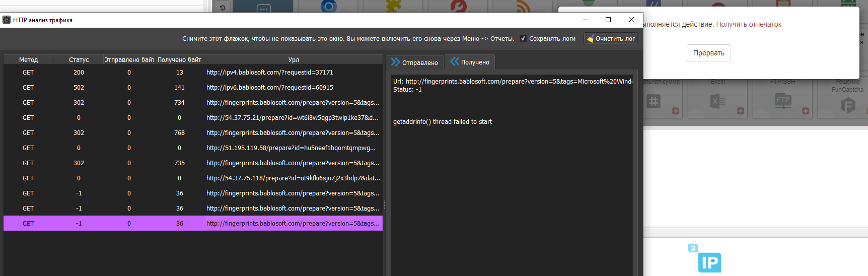Viewport: 868px width, 276px height.
Task: Toggle the "Сохранять логи" checkbox
Action: click(523, 39)
